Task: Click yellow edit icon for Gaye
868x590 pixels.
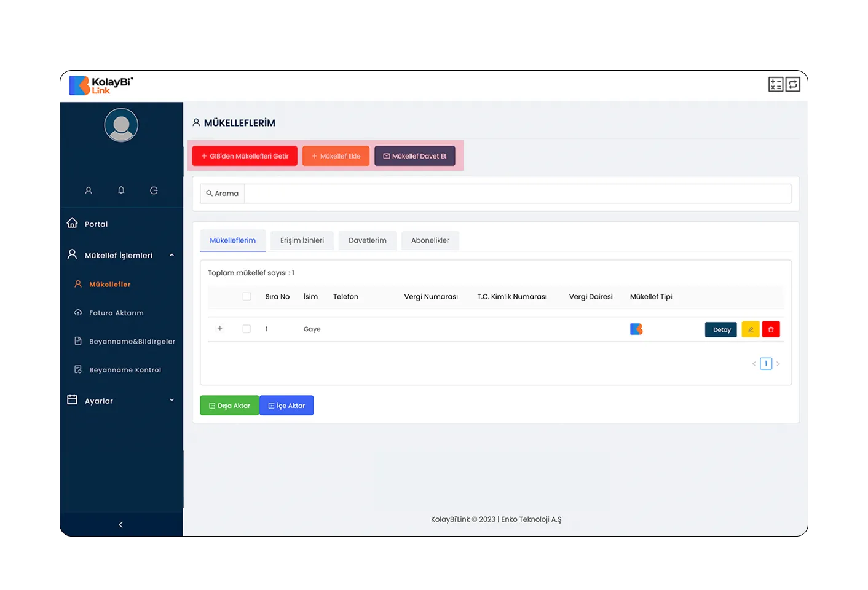Action: [x=751, y=329]
